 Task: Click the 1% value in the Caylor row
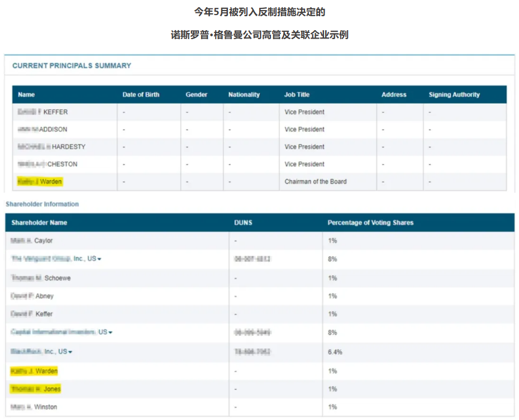tap(332, 241)
